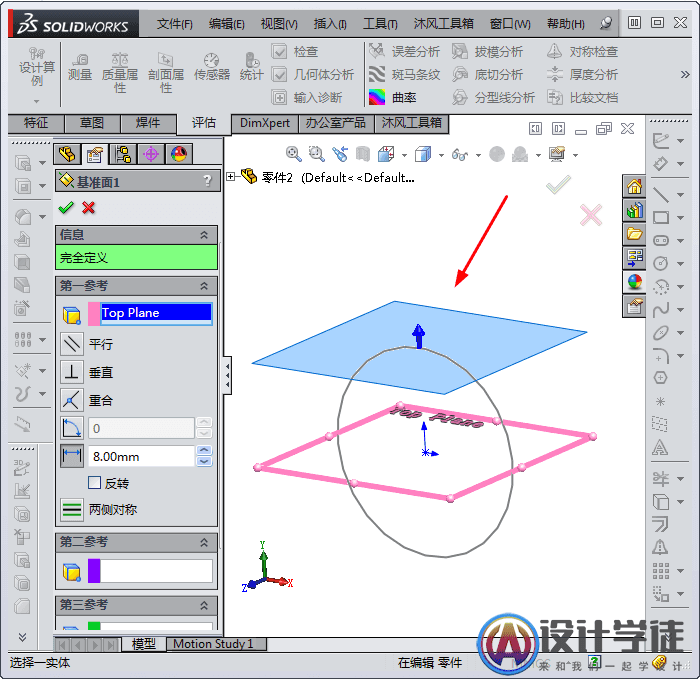Screen dimensions: 700x679
Task: Confirm plane with green checkmark
Action: tap(66, 208)
